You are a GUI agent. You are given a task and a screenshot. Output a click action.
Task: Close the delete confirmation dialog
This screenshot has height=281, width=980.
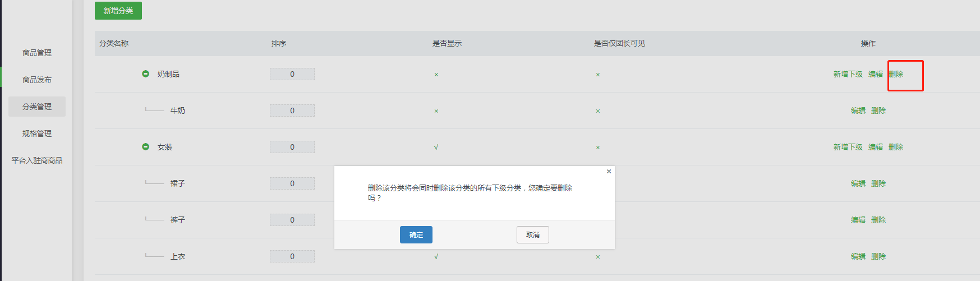609,172
